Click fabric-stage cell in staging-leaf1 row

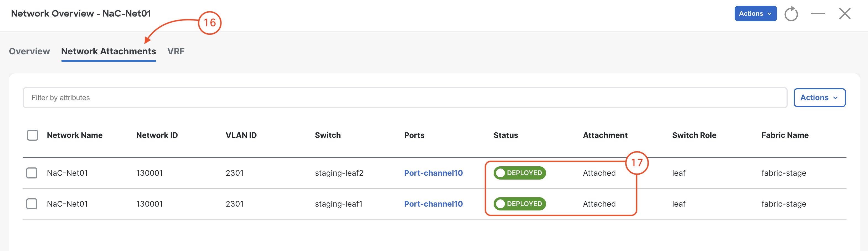[784, 204]
